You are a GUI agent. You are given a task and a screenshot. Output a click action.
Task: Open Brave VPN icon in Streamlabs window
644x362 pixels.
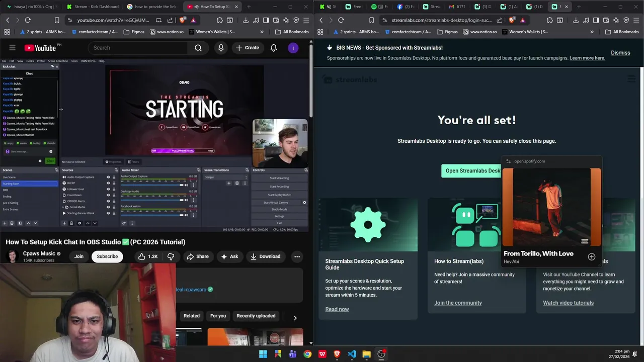[626, 20]
